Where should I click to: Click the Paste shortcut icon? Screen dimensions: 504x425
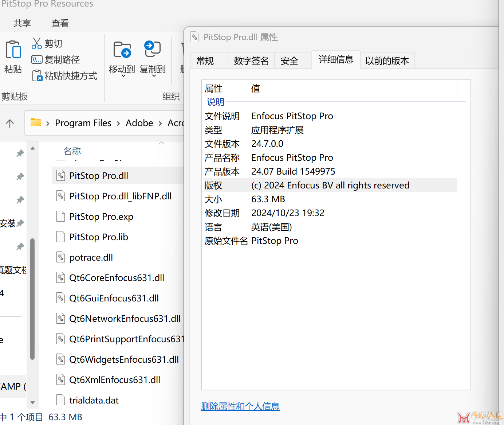37,76
